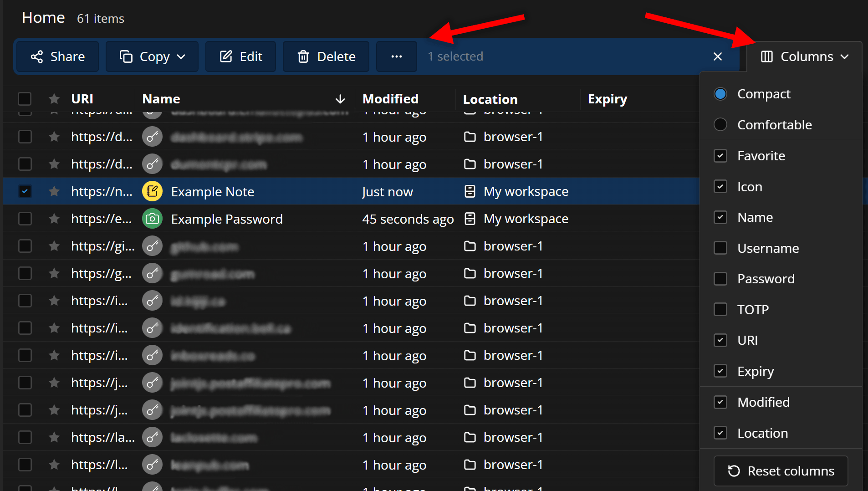
Task: Tick the checkbox for Example Password row
Action: pos(25,219)
